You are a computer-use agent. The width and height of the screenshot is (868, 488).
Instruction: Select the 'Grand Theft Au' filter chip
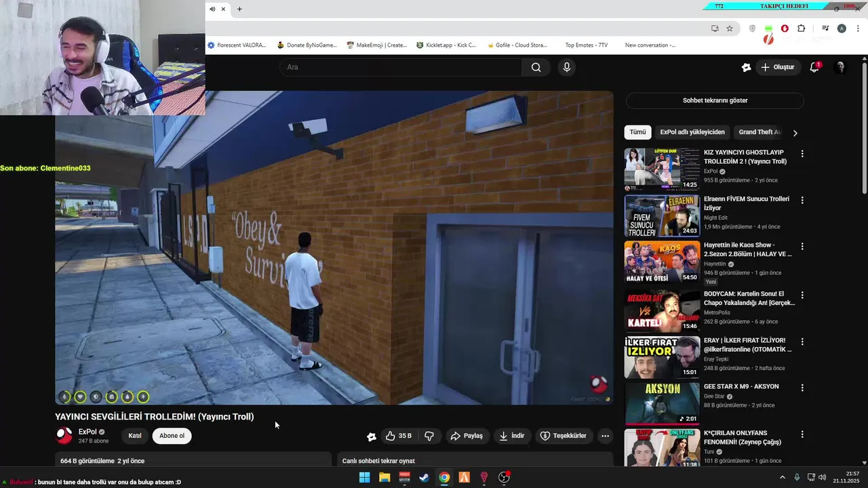[x=760, y=132]
